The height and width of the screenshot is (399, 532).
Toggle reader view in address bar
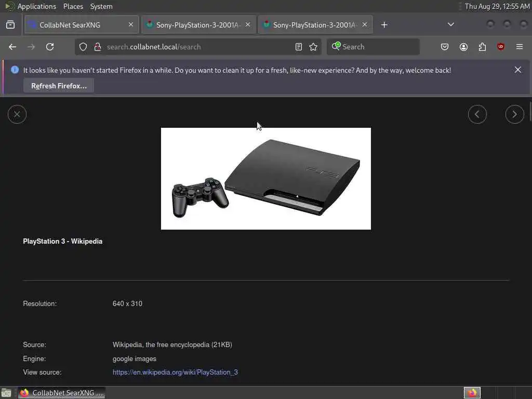point(299,47)
